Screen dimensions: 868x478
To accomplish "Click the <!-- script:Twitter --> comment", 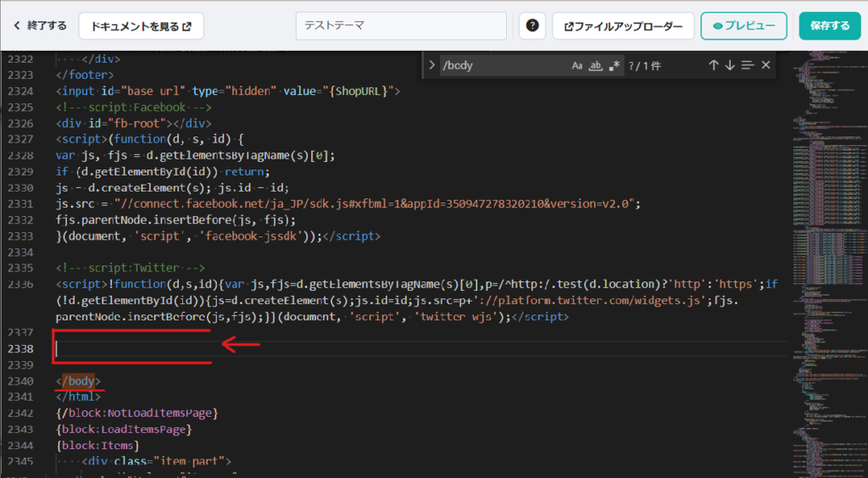I will click(x=130, y=268).
